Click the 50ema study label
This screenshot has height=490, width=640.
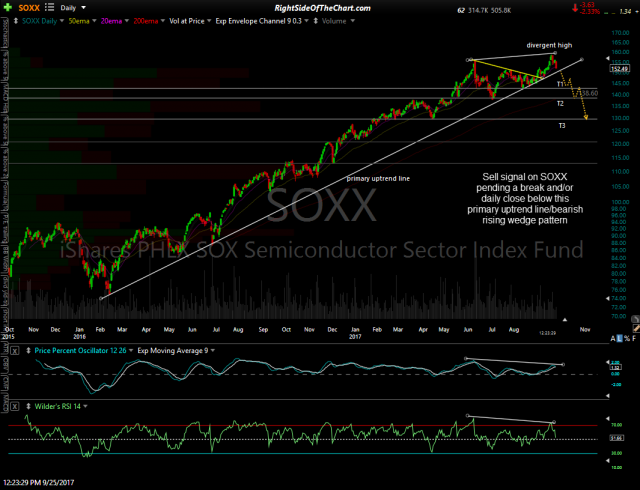click(79, 21)
